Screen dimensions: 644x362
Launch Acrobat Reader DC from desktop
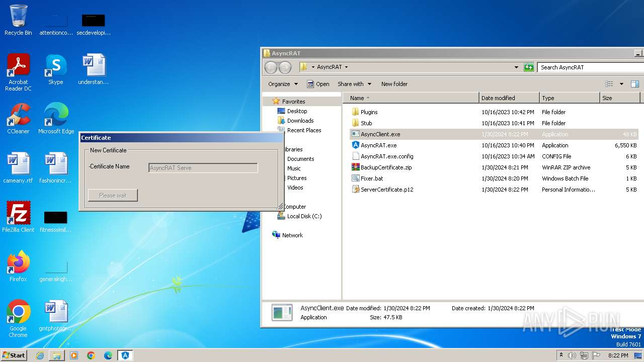click(18, 72)
